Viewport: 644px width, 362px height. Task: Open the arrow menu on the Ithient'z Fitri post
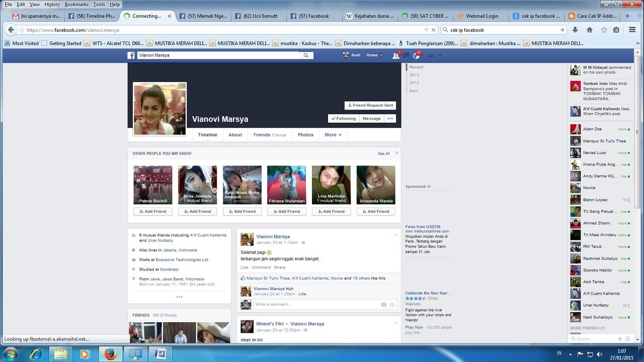(x=395, y=323)
